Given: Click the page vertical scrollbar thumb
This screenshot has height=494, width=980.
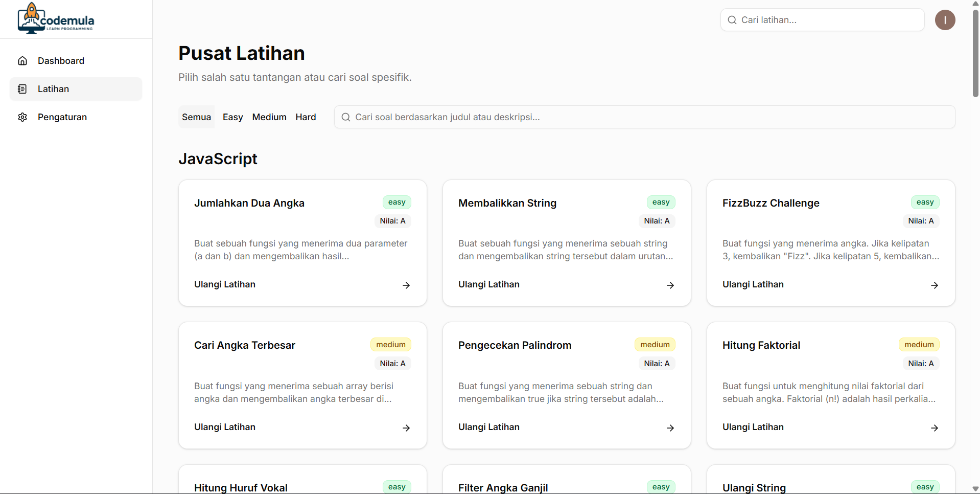Looking at the screenshot, I should 975,51.
